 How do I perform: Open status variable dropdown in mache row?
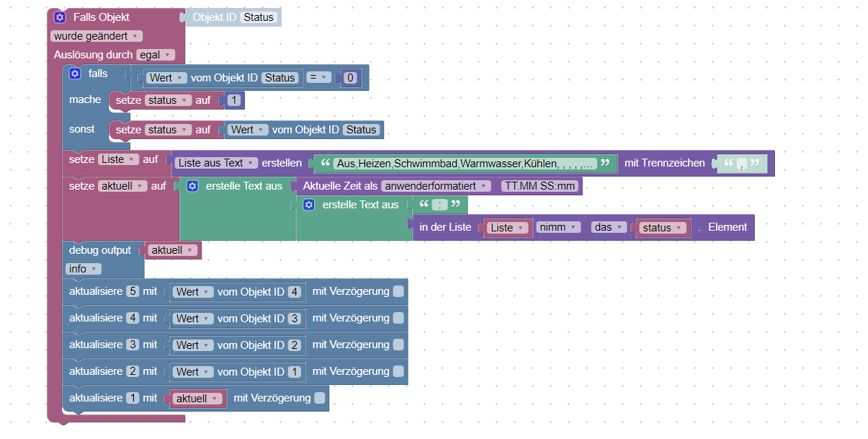pos(168,100)
